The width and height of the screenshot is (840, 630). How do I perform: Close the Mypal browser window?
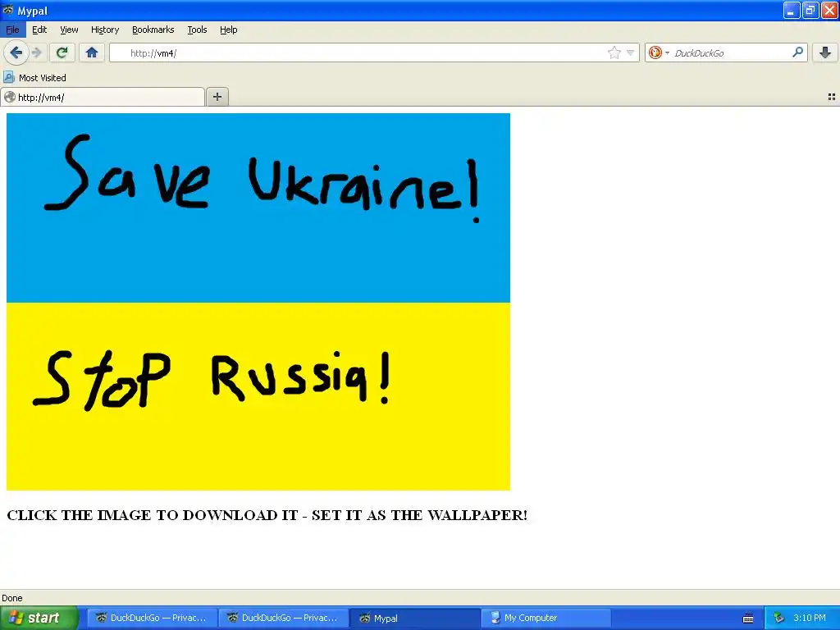pyautogui.click(x=829, y=10)
